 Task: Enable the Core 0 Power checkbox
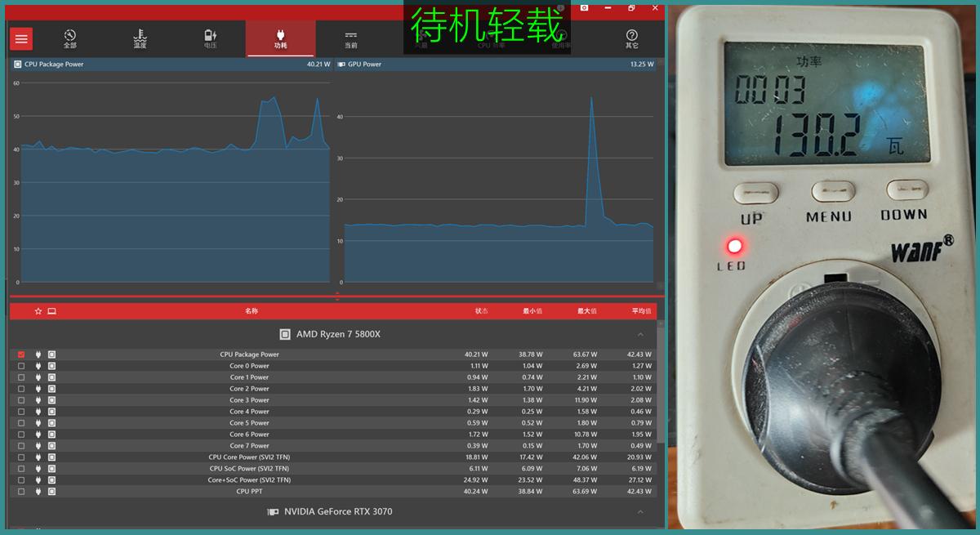tap(20, 365)
